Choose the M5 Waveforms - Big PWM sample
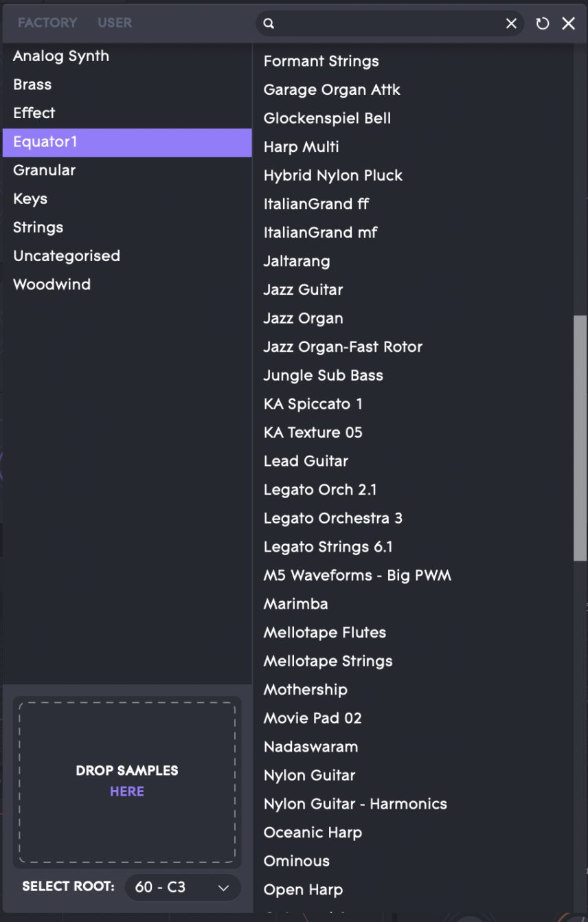 pyautogui.click(x=357, y=576)
